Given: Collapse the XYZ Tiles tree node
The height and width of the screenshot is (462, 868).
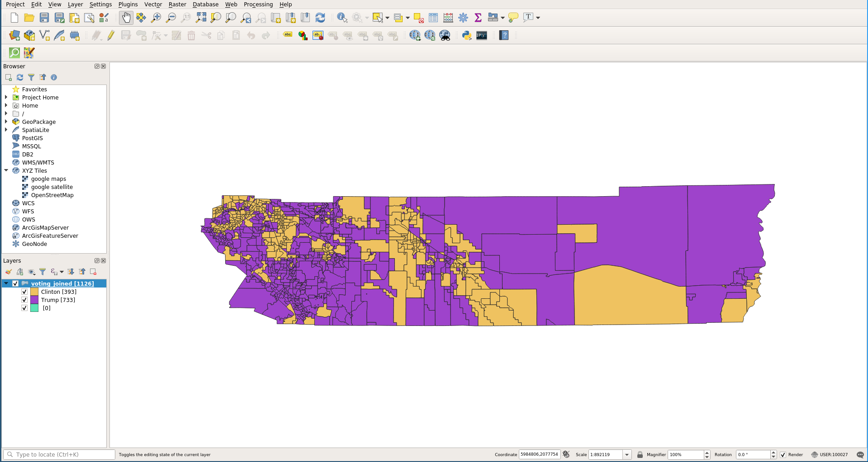Looking at the screenshot, I should click(x=6, y=170).
